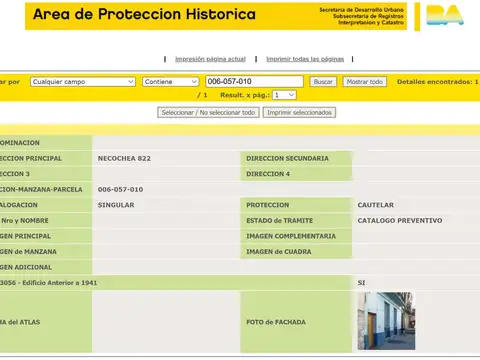Open the results per page dropdown
Viewport: 480px width, 360px height.
click(x=284, y=95)
